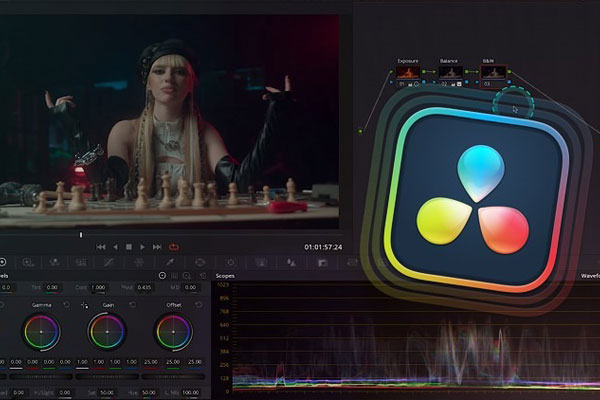Open the Blur palette
Image resolution: width=600 pixels, height=400 pixels.
pyautogui.click(x=291, y=262)
